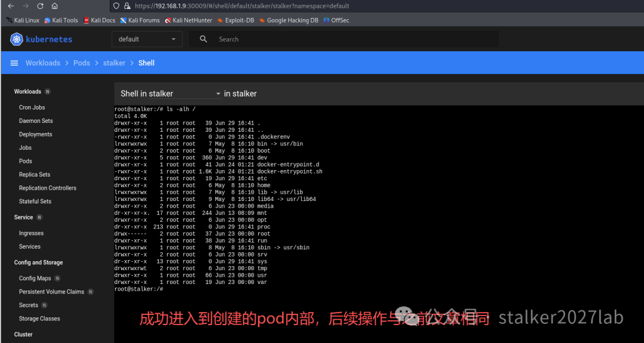Open Pods in the sidebar
This screenshot has height=343, width=644.
tap(26, 161)
